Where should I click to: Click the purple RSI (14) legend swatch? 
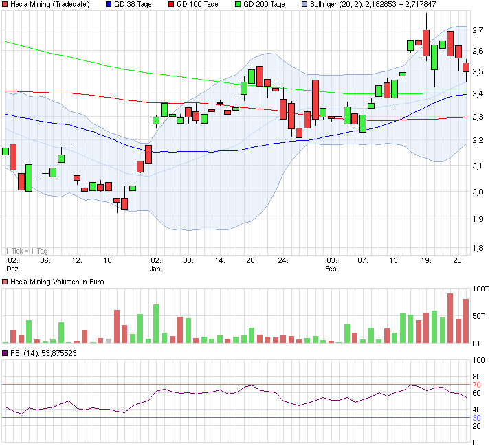click(x=5, y=353)
